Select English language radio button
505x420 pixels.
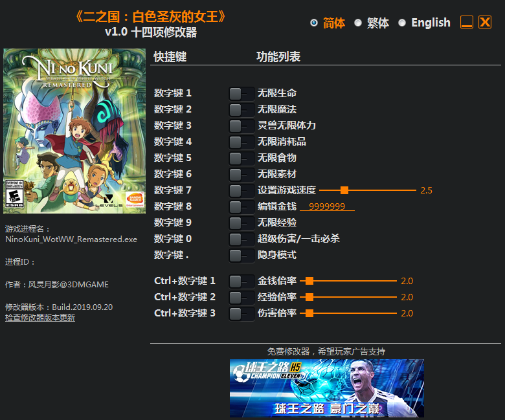click(402, 23)
